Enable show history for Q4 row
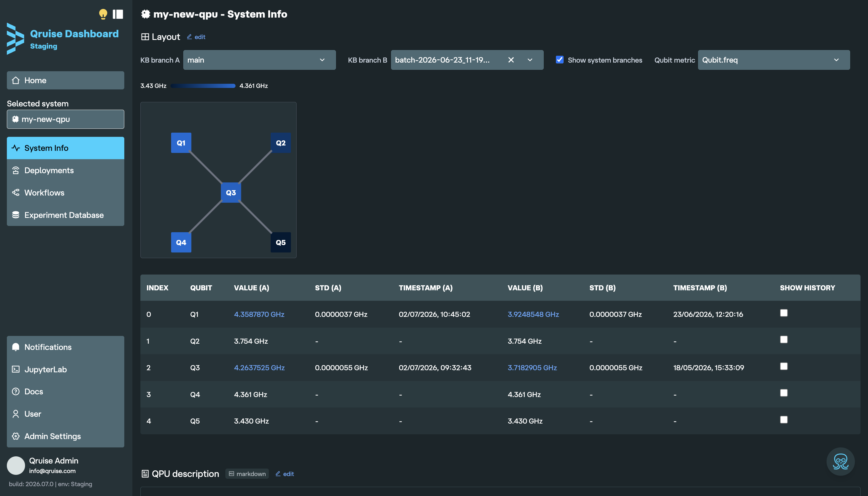 [x=784, y=393]
